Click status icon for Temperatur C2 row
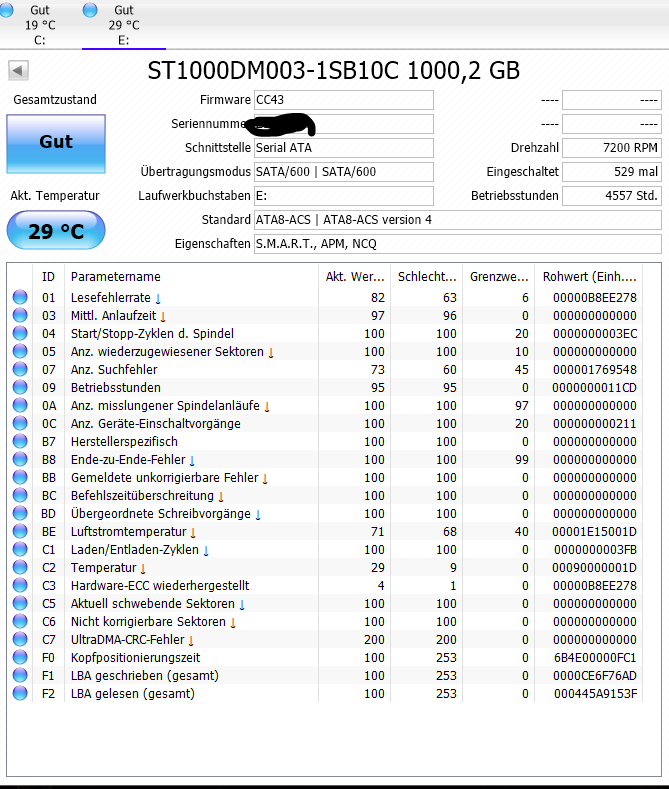Screen dimensions: 669x789 20,568
